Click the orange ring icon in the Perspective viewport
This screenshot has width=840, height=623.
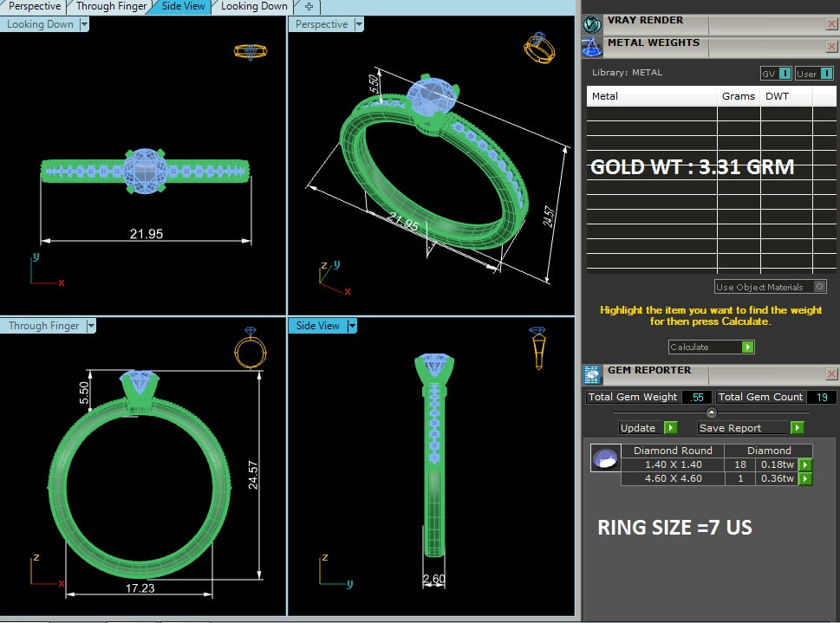tap(538, 47)
